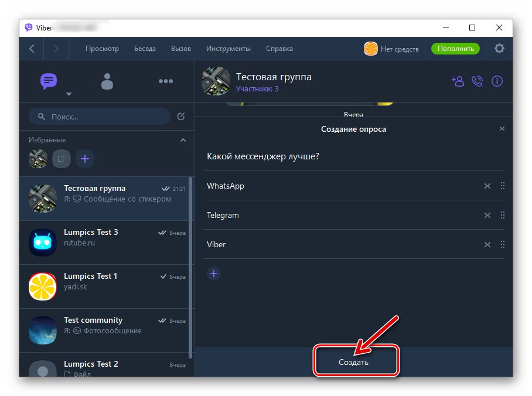Viewport: 532px width, 396px height.
Task: Open the Test community chat
Action: [x=104, y=330]
